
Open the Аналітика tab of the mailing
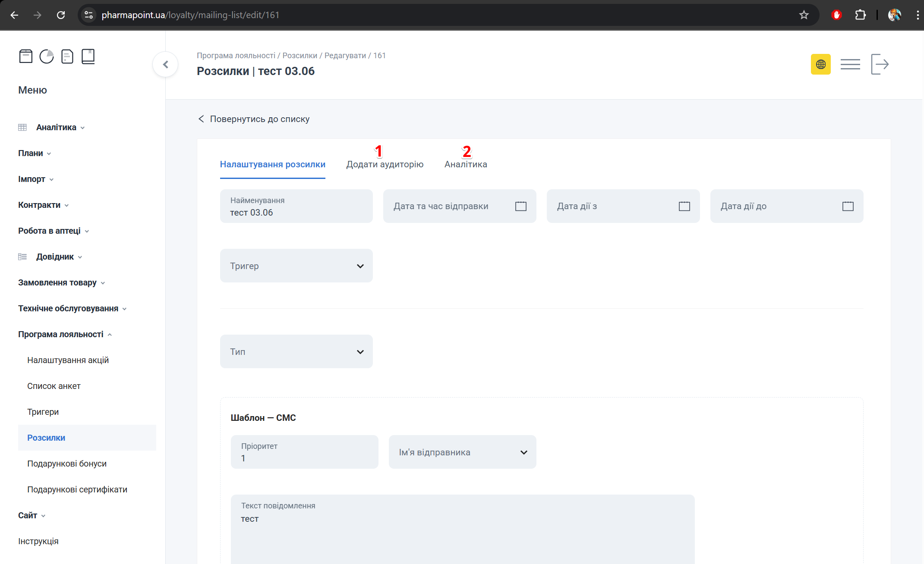465,164
